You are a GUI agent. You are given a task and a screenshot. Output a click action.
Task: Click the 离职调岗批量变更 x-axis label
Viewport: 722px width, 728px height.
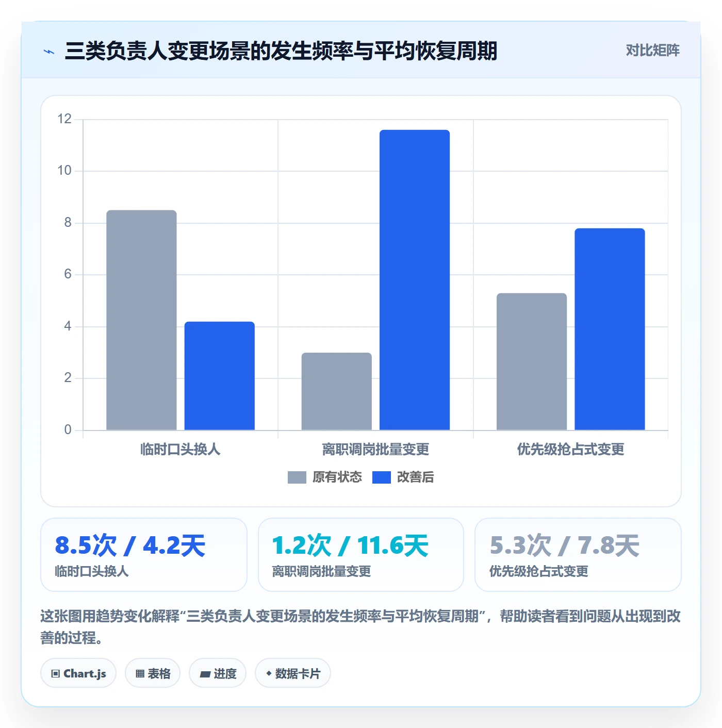coord(375,450)
